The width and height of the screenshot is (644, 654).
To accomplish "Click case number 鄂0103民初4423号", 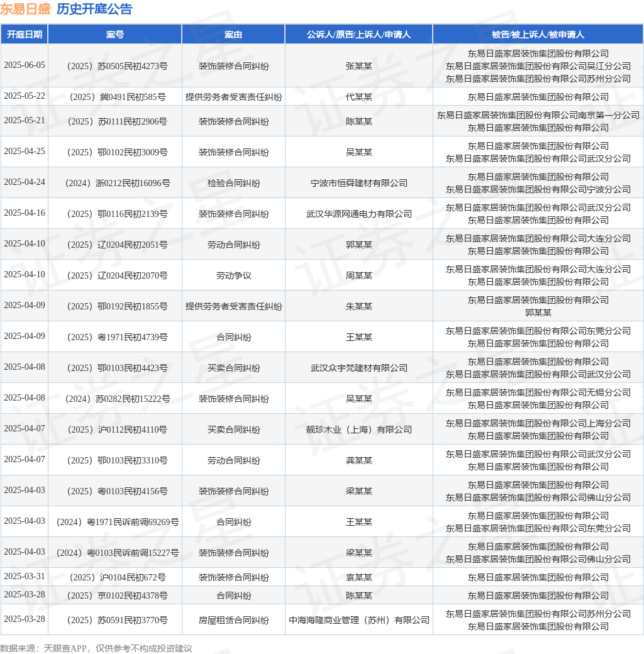I will tap(117, 369).
